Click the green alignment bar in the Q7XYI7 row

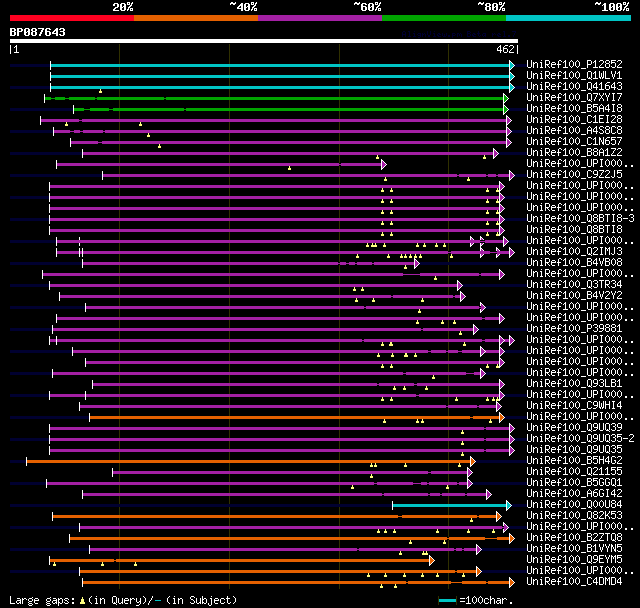tap(274, 98)
